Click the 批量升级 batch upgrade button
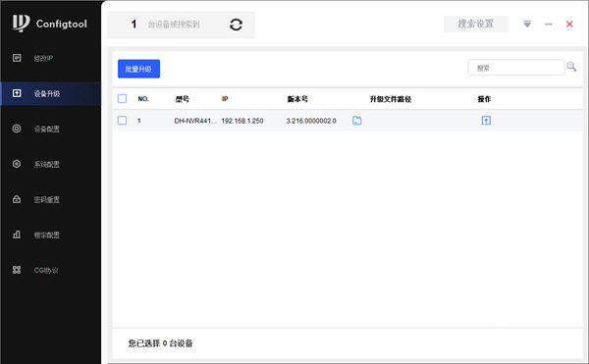The image size is (589, 364). tap(138, 69)
